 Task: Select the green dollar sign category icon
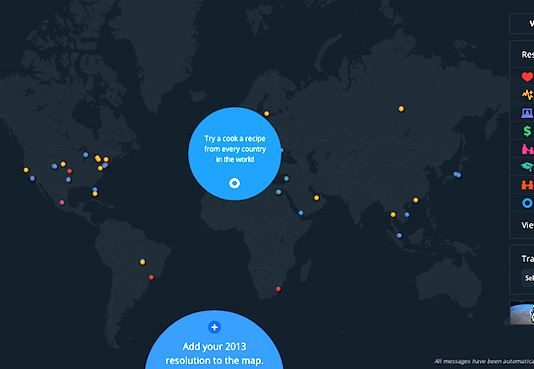pos(528,131)
